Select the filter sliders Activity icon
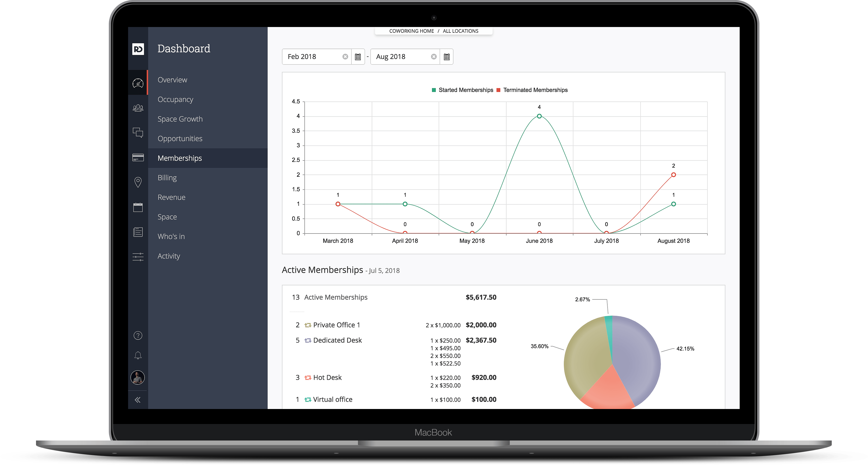 click(138, 257)
